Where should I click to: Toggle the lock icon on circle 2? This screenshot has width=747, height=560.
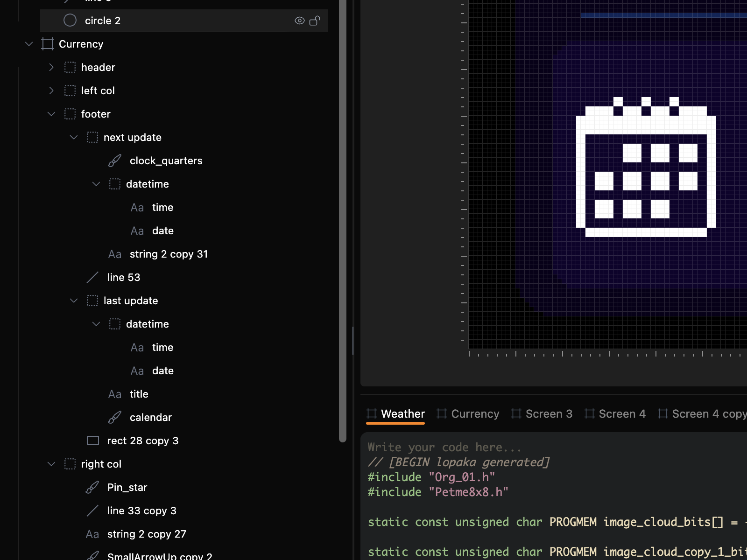click(315, 21)
